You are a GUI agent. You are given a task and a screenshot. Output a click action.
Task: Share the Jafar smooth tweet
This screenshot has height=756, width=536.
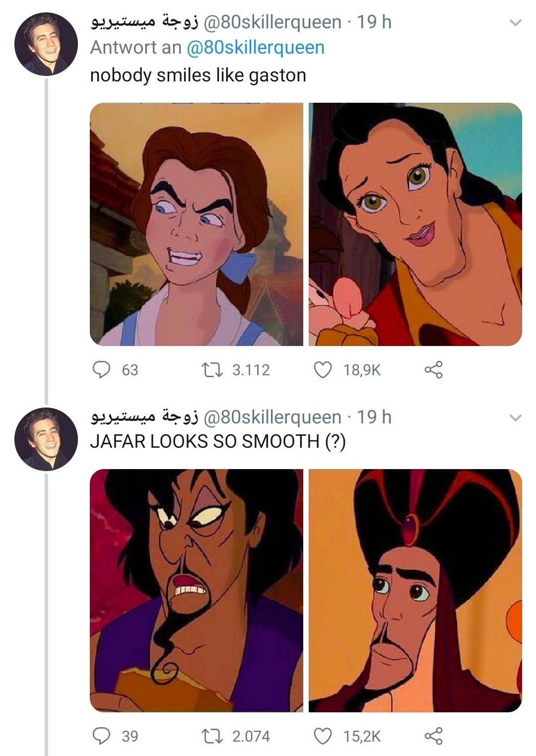433,736
